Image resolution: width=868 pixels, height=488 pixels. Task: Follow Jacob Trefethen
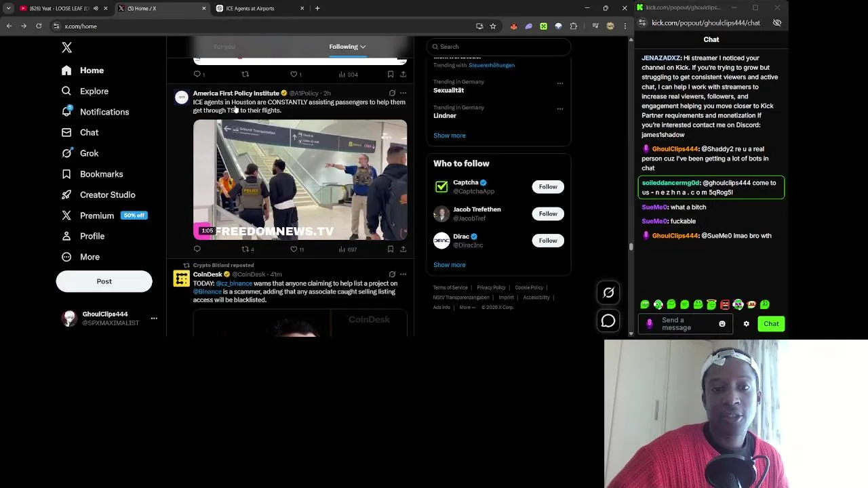coord(548,213)
